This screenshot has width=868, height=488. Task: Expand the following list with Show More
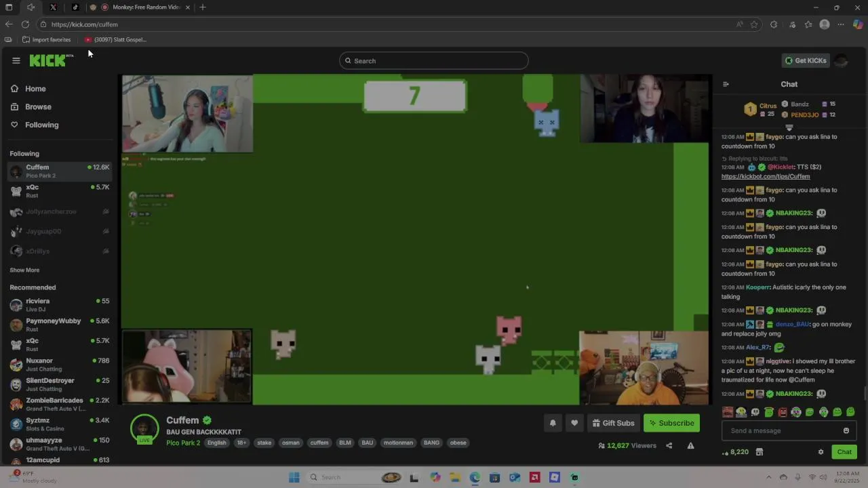point(24,270)
